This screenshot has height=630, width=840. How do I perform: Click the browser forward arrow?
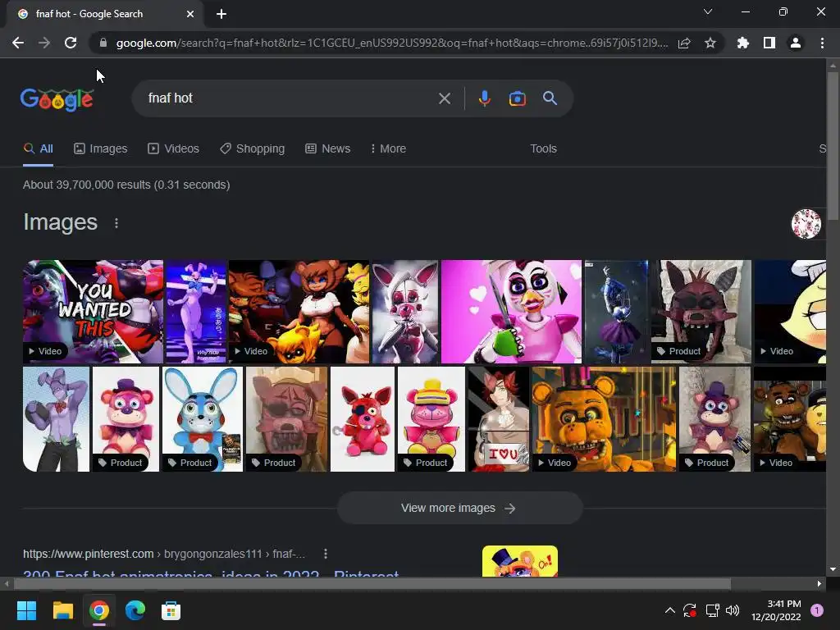point(44,43)
